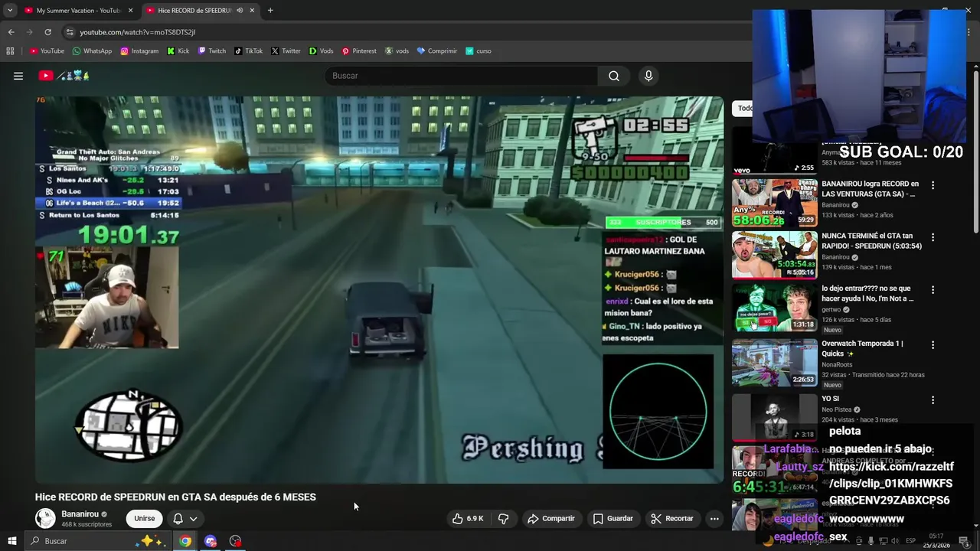Go forward in browser history
Image resolution: width=980 pixels, height=551 pixels.
point(29,32)
